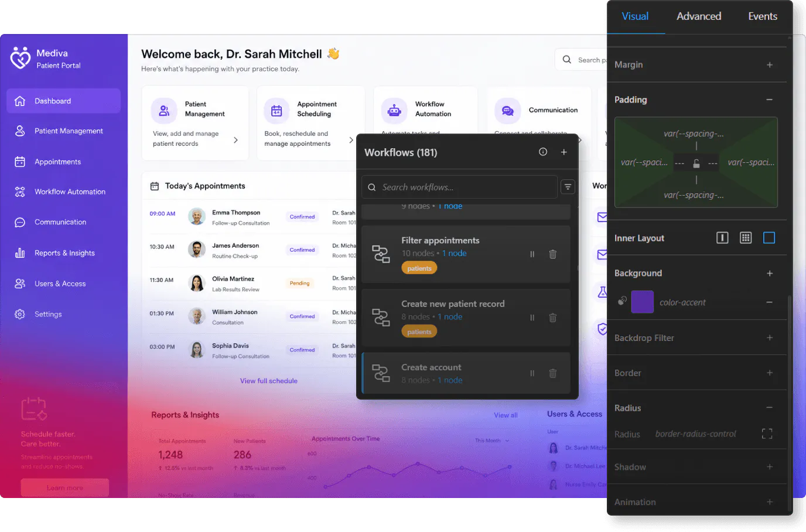Delete the Filter appointments workflow

click(x=552, y=254)
